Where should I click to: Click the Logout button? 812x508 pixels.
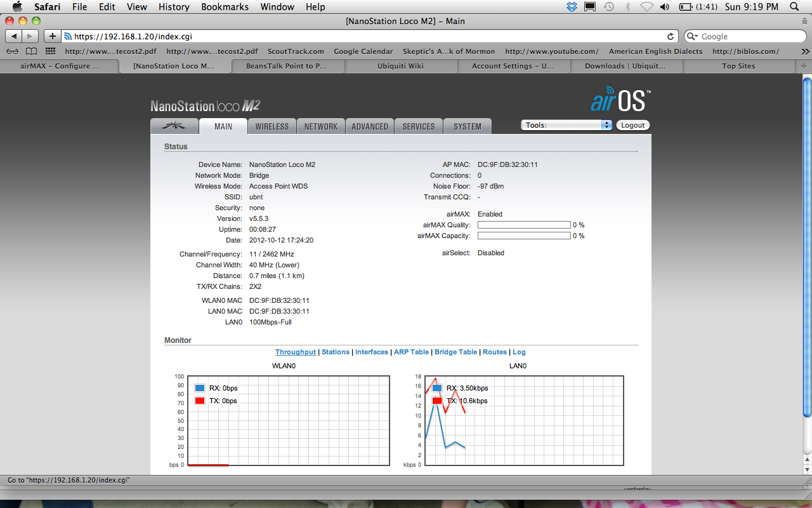tap(633, 125)
